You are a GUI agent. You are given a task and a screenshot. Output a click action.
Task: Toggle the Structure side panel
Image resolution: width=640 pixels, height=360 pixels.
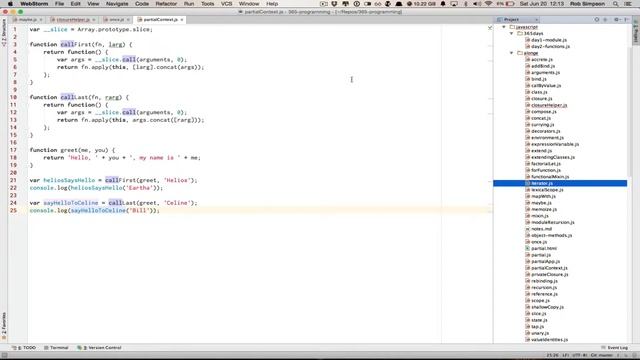point(4,33)
